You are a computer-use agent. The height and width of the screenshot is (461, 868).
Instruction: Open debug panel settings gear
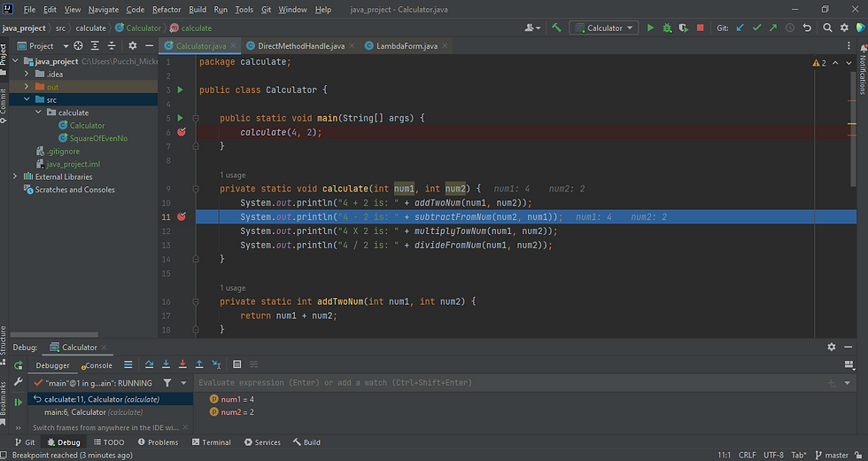pos(831,347)
